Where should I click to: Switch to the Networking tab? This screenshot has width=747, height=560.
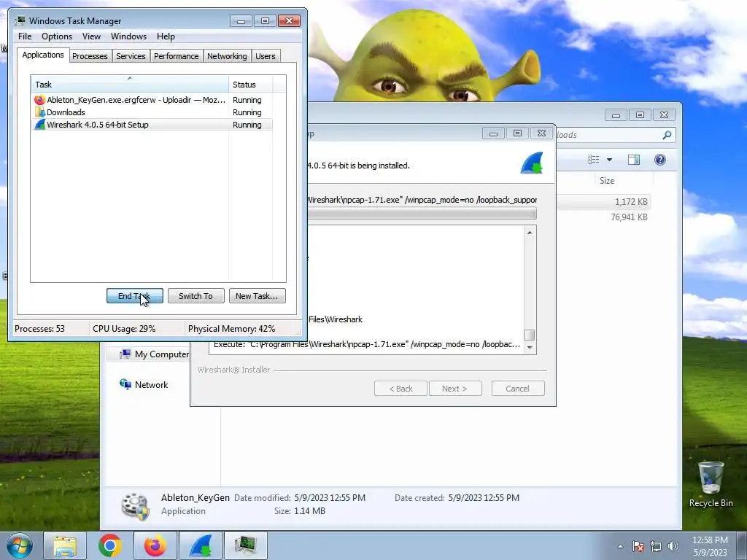pos(227,56)
